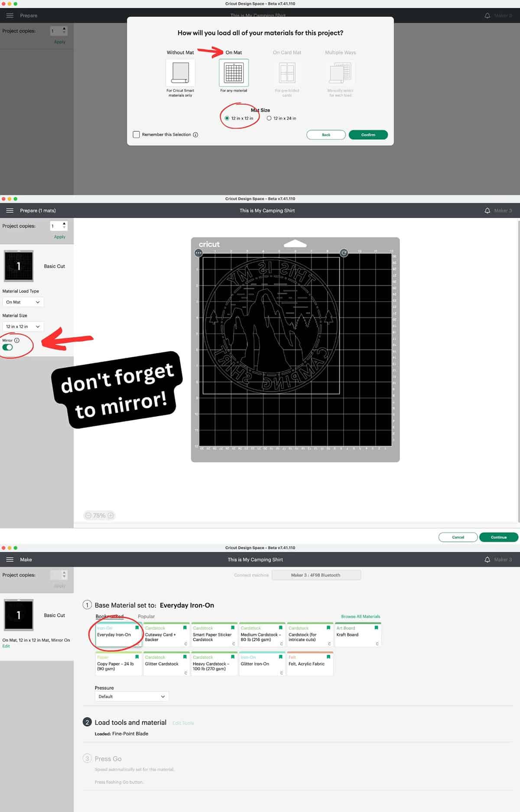This screenshot has width=520, height=812.
Task: Open Maker 3 : 4F98 Bluetooth machine selector
Action: [316, 575]
